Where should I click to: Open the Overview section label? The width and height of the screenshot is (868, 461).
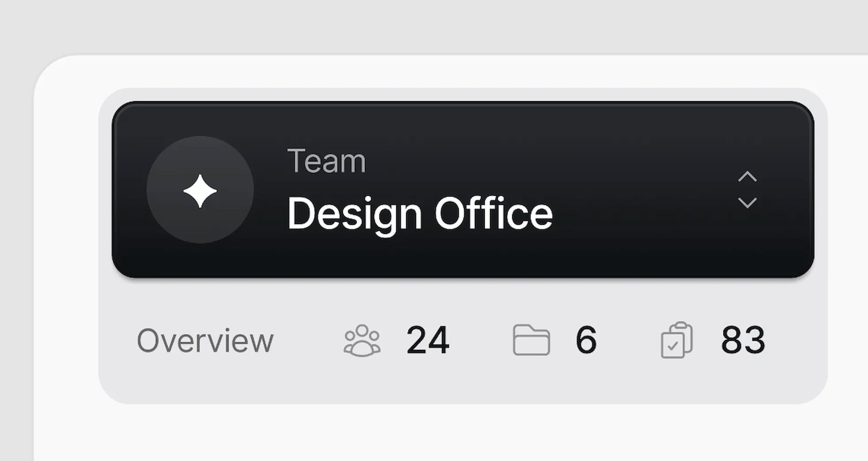(x=205, y=341)
